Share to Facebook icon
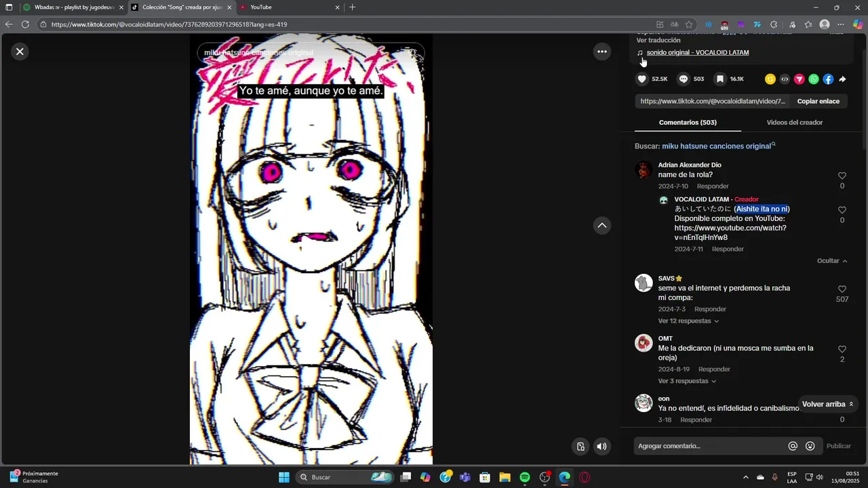Image resolution: width=868 pixels, height=488 pixels. click(x=828, y=79)
